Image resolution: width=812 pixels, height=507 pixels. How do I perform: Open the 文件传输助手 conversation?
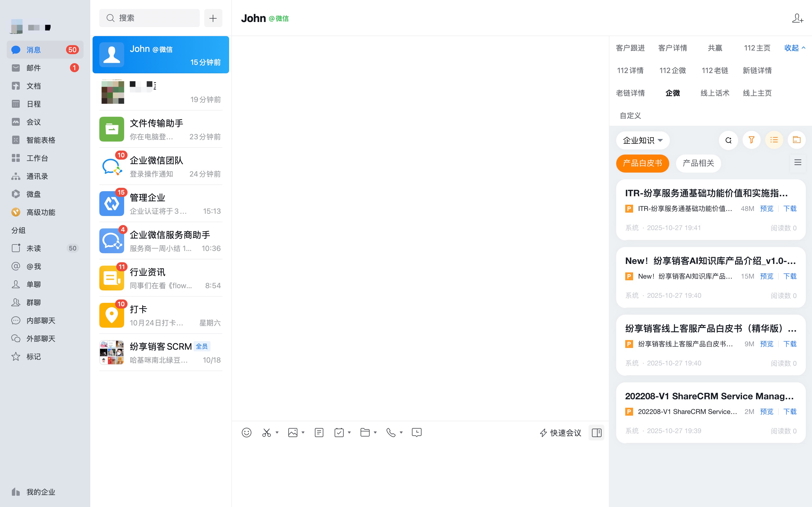161,129
